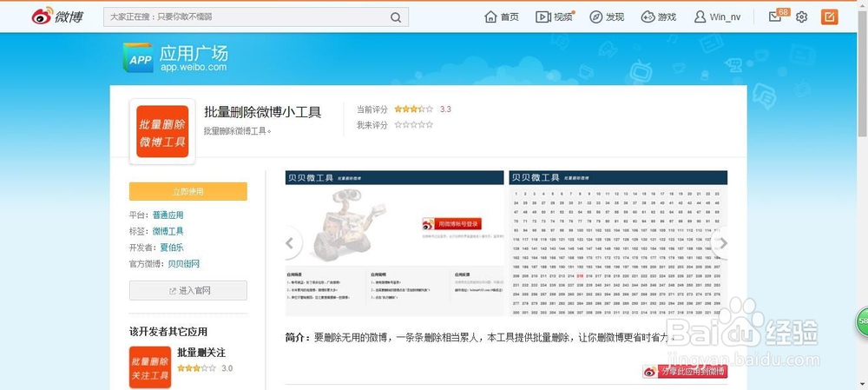Open Win_nv user profile
The height and width of the screenshot is (390, 868).
click(x=718, y=17)
